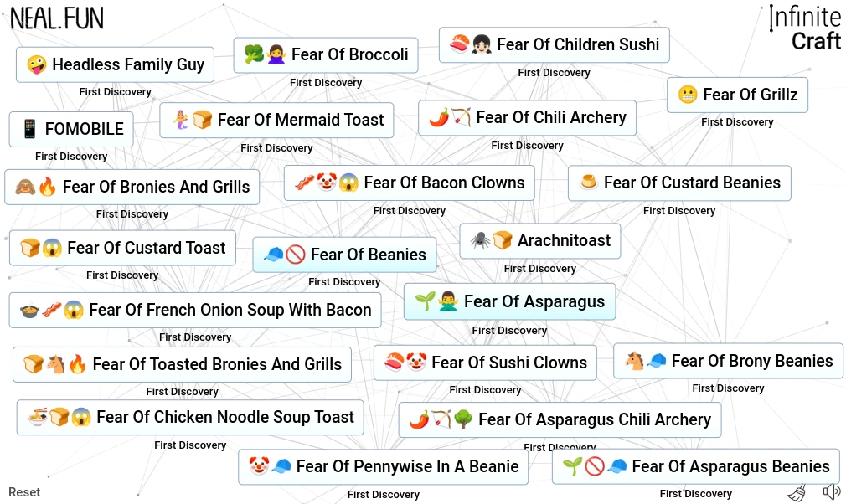Click the Fear Of Brony Beanies horse emoji

pos(634,361)
